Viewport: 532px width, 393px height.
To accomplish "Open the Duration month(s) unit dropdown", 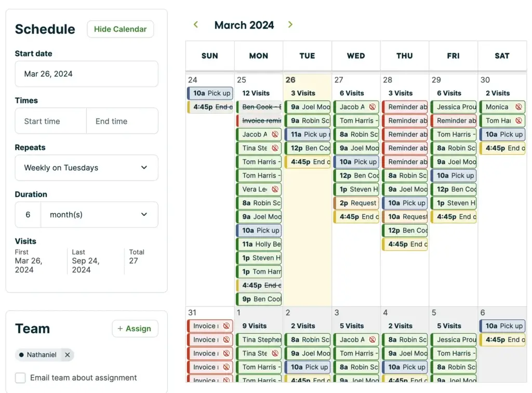I will click(x=99, y=214).
